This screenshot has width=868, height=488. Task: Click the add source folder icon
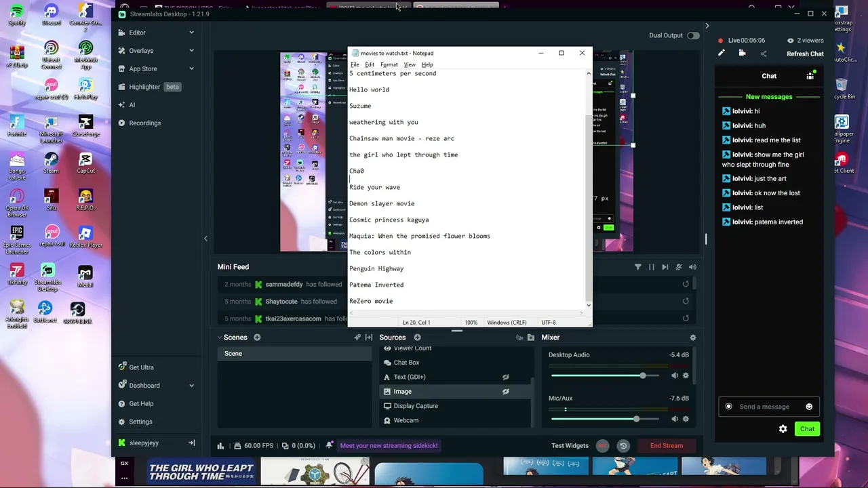(531, 338)
